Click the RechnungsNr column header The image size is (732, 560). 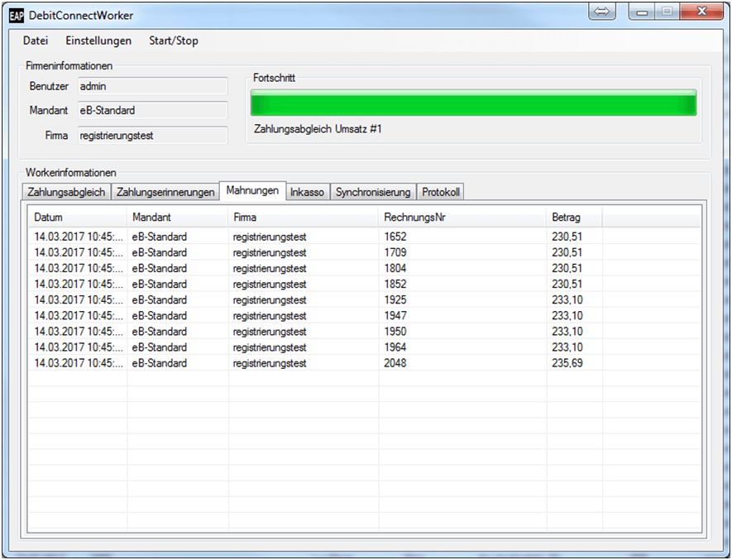462,218
